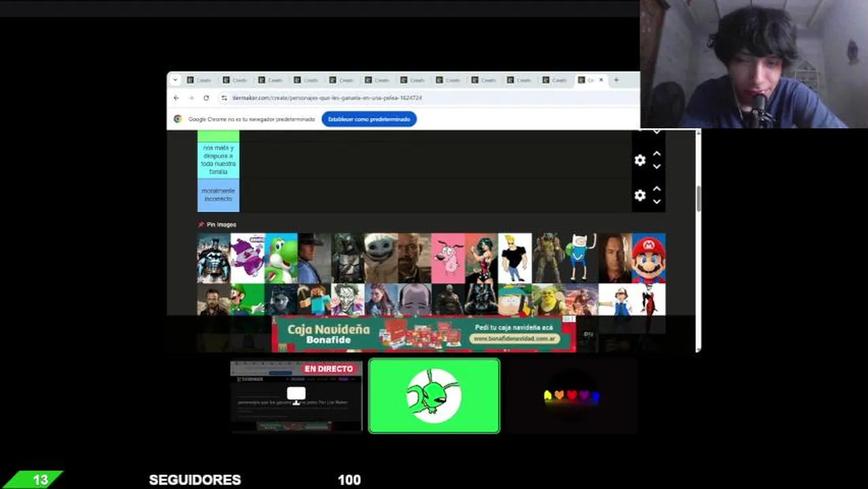Image resolution: width=868 pixels, height=489 pixels.
Task: Select the colored hearts scene thumbnail
Action: 571,396
